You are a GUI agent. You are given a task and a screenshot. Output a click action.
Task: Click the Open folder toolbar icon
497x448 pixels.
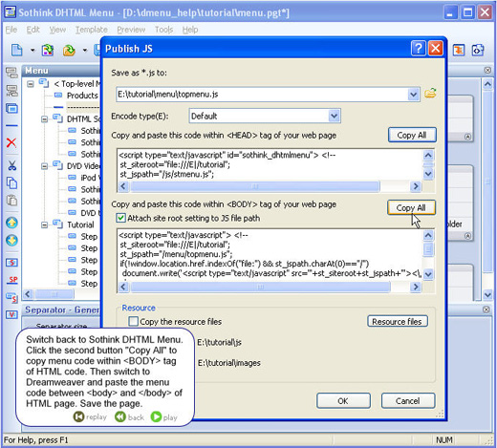click(x=69, y=51)
